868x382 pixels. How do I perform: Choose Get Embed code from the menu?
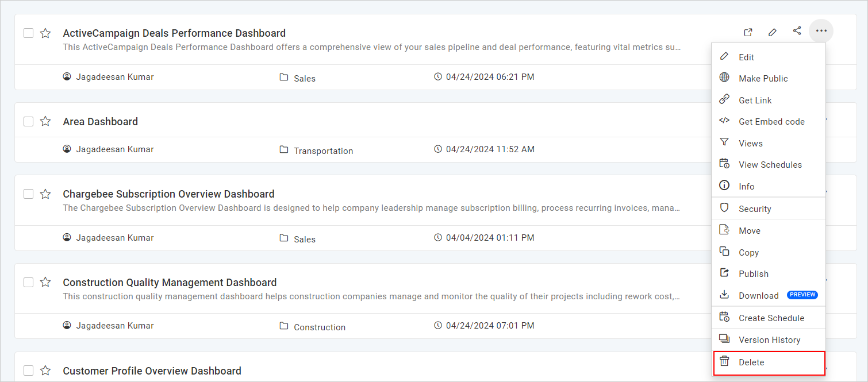pyautogui.click(x=771, y=121)
